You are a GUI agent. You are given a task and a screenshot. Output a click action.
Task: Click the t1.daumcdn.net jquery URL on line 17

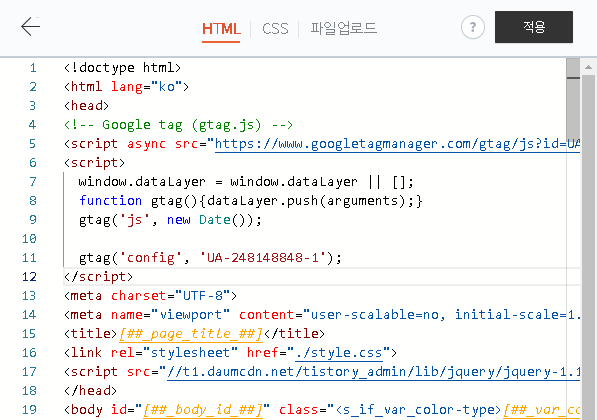tap(373, 372)
